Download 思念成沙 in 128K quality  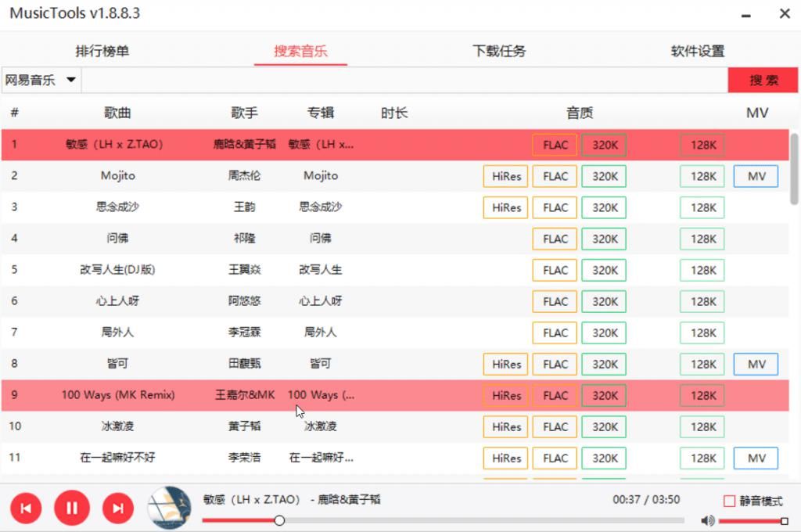click(x=702, y=207)
